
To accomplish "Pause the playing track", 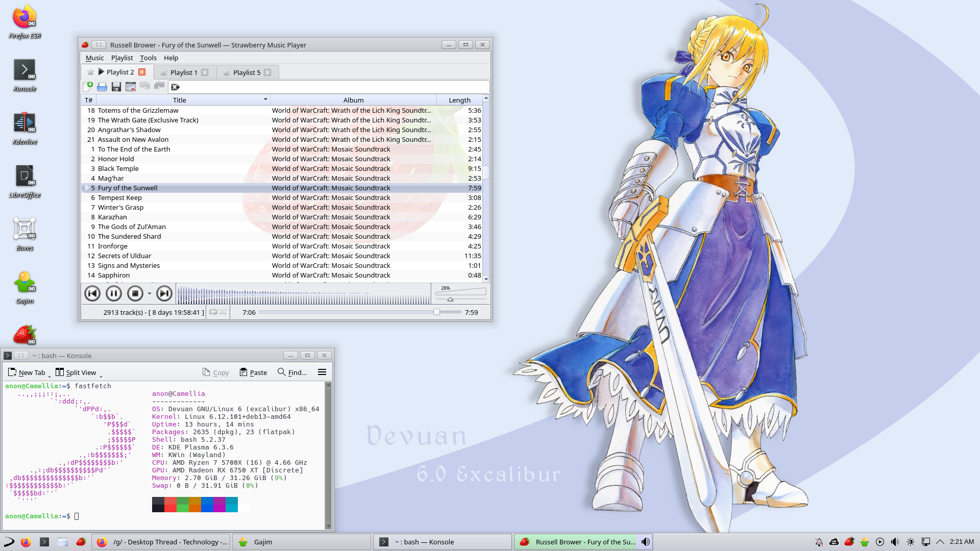I will point(114,293).
